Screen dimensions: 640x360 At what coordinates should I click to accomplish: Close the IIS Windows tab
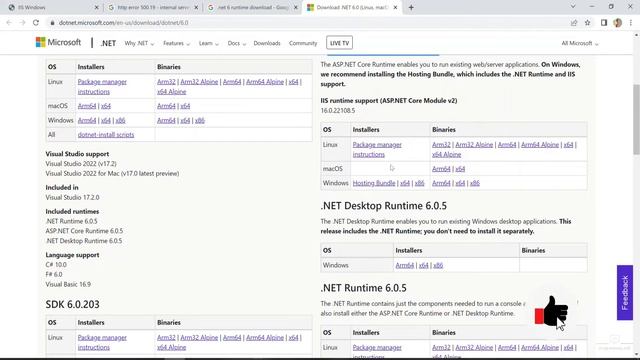[x=96, y=7]
